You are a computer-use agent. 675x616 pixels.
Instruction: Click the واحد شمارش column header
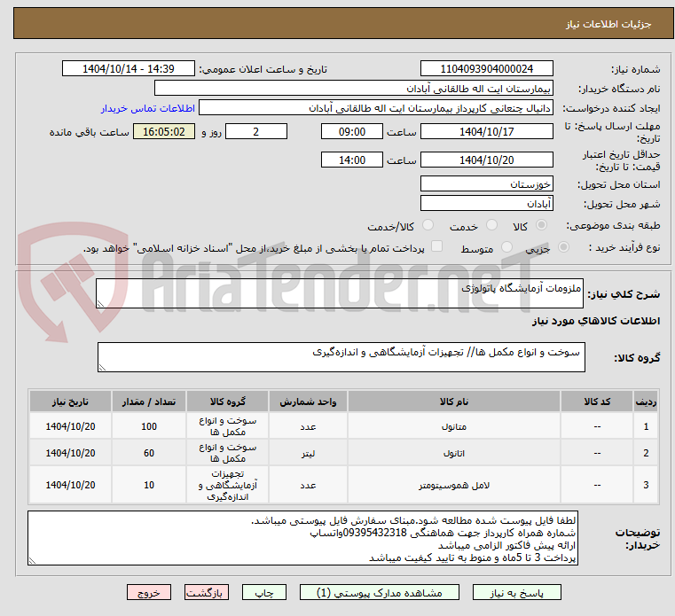coord(308,402)
